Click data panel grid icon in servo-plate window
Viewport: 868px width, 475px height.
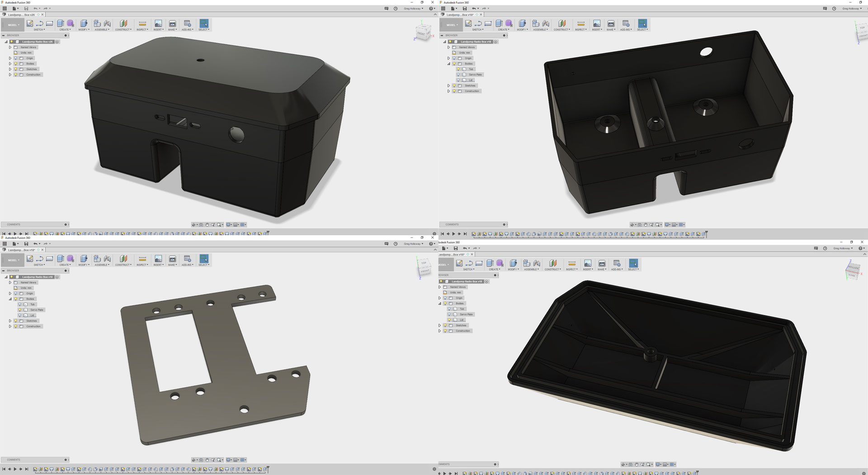point(5,244)
